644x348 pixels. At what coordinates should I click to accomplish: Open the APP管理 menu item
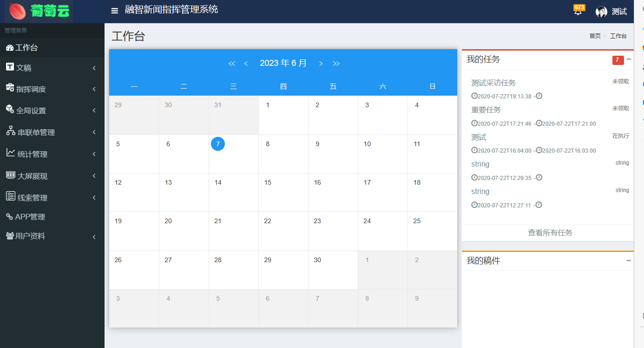click(x=30, y=217)
